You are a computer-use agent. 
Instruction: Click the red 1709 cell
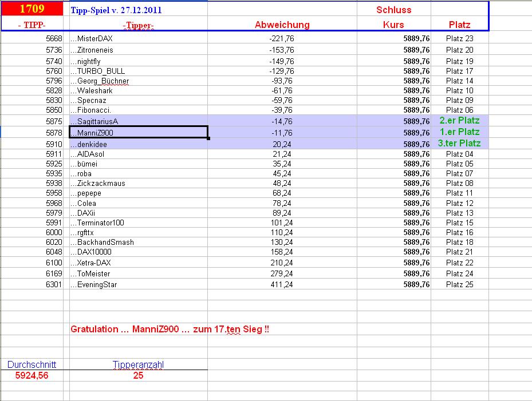tap(32, 9)
